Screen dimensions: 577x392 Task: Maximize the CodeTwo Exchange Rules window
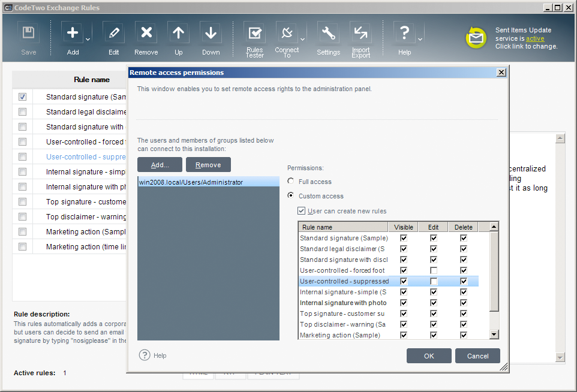click(558, 7)
